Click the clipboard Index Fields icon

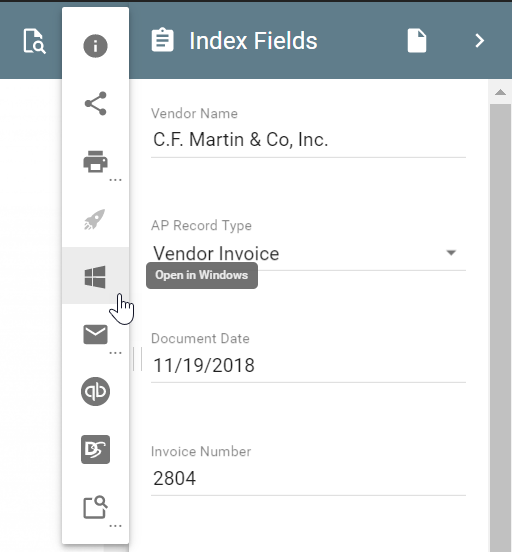pyautogui.click(x=162, y=40)
